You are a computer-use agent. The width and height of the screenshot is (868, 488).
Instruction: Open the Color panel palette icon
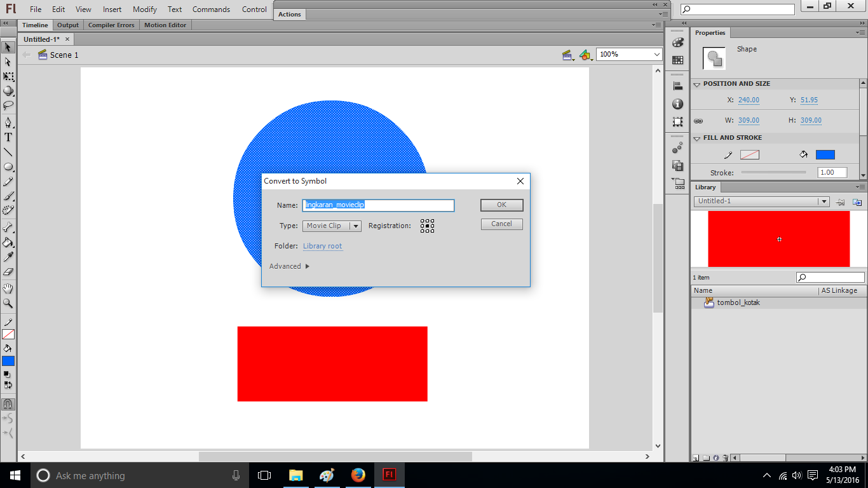(x=678, y=43)
